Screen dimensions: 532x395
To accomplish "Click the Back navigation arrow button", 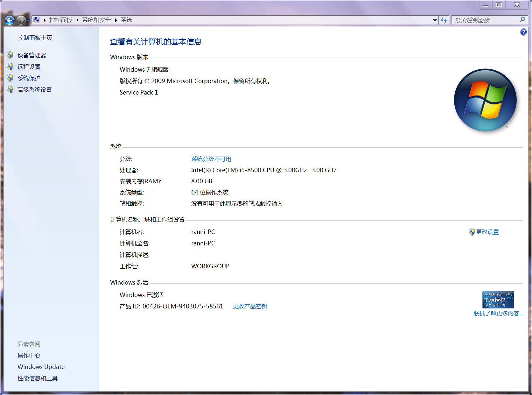I will pyautogui.click(x=10, y=20).
